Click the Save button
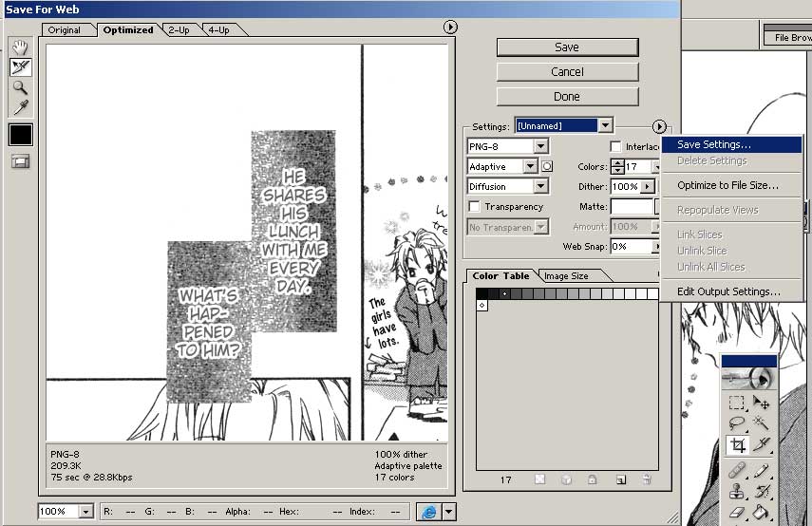812x526 pixels. (x=567, y=47)
